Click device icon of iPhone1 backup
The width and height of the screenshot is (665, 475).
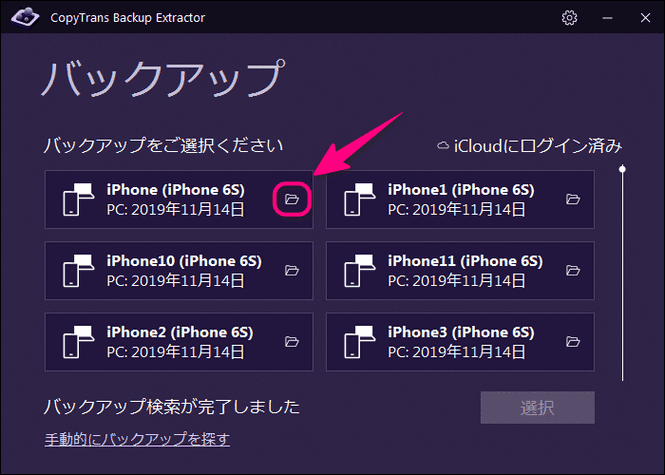(x=360, y=199)
